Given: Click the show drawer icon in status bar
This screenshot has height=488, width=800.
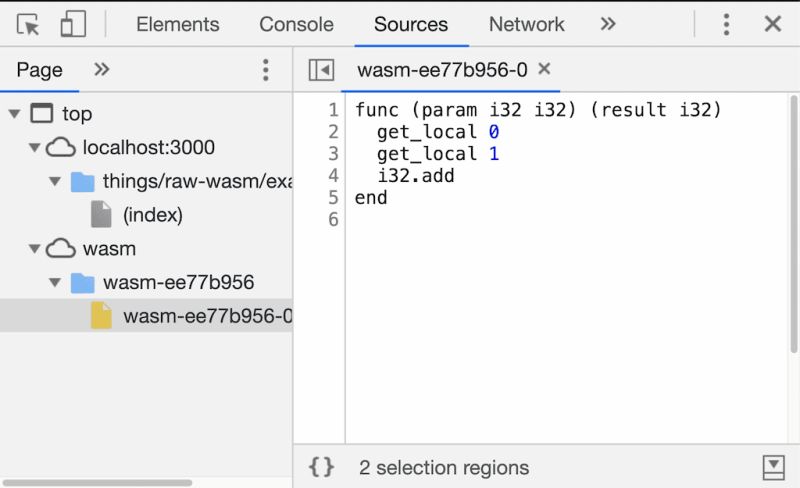Looking at the screenshot, I should 773,468.
